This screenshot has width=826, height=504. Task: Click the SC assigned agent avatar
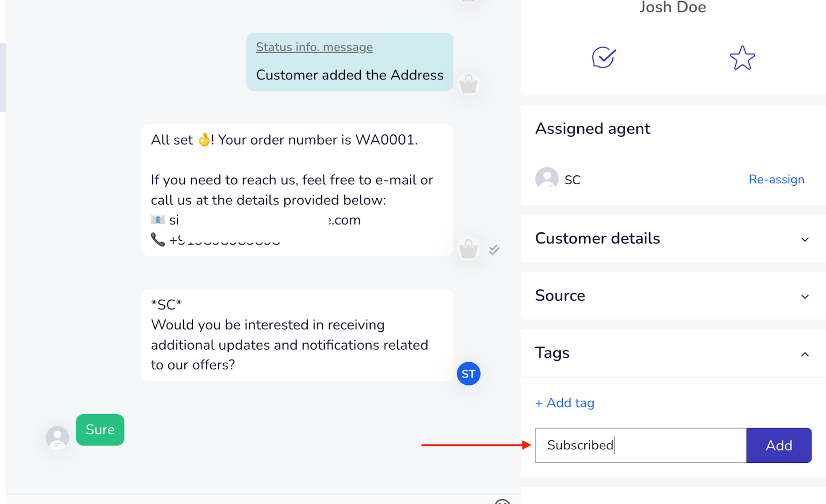tap(547, 178)
